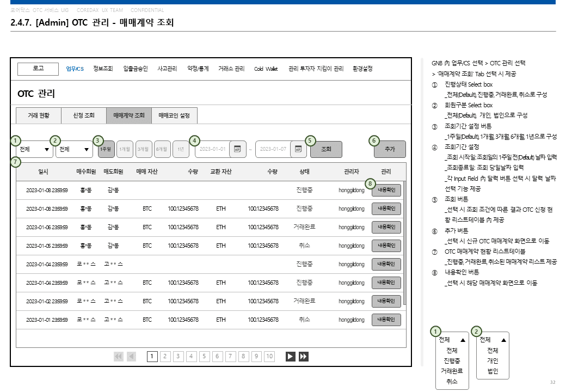Click 취소 status in 2023-01-05 row
This screenshot has width=566, height=392.
click(304, 246)
